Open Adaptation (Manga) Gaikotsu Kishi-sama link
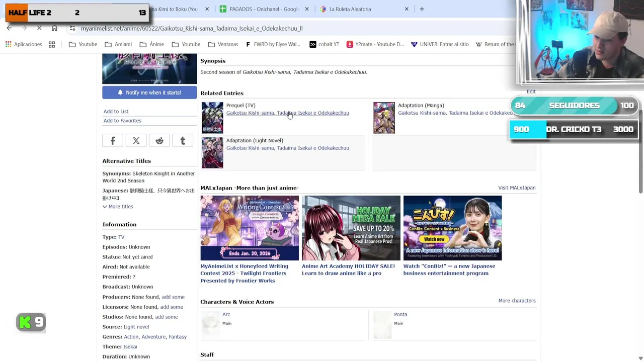This screenshot has width=644, height=362. 455,113
